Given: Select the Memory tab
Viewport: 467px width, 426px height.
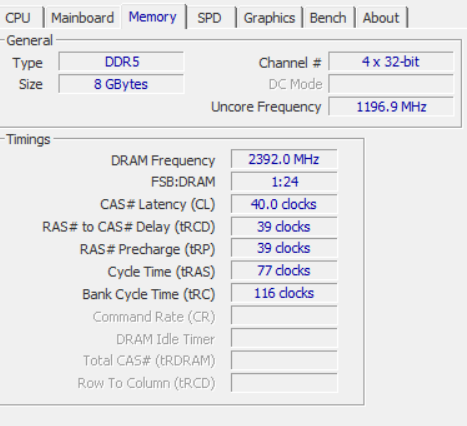Looking at the screenshot, I should click(153, 17).
